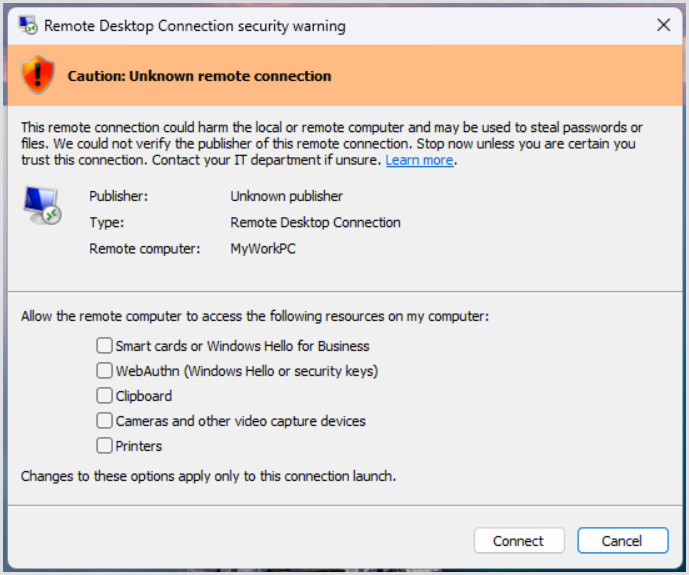Image resolution: width=689 pixels, height=575 pixels.
Task: Click the "Caution: Unknown remote connection" heading
Action: pos(199,76)
